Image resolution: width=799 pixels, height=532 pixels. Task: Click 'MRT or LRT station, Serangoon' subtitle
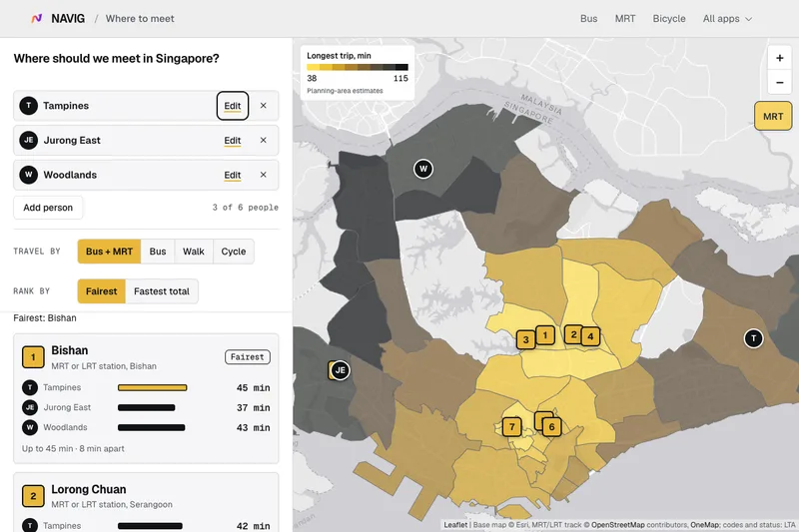(112, 505)
